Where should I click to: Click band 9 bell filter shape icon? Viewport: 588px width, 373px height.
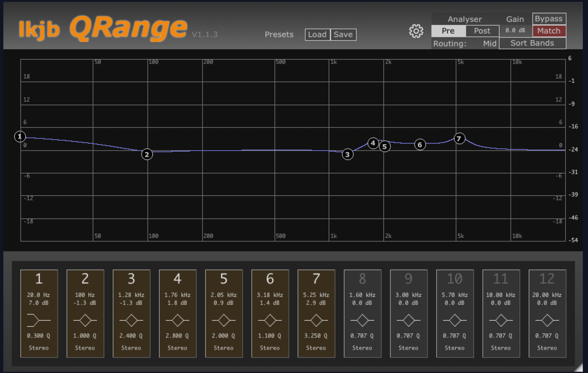coord(409,320)
